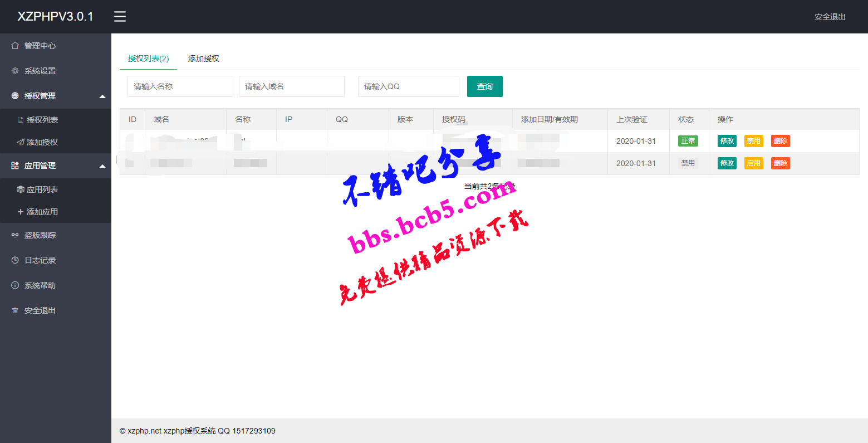This screenshot has width=868, height=443.
Task: Collapse the 应用管理 menu arrow
Action: [102, 166]
